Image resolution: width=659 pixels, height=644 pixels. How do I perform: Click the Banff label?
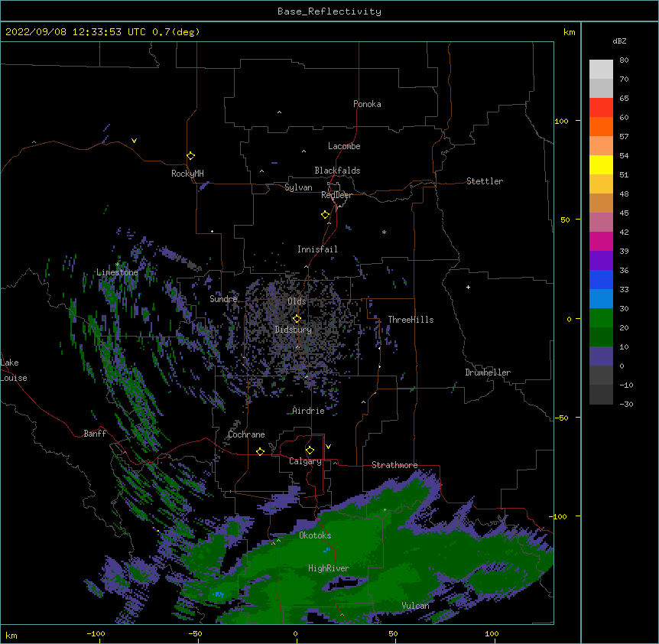95,434
